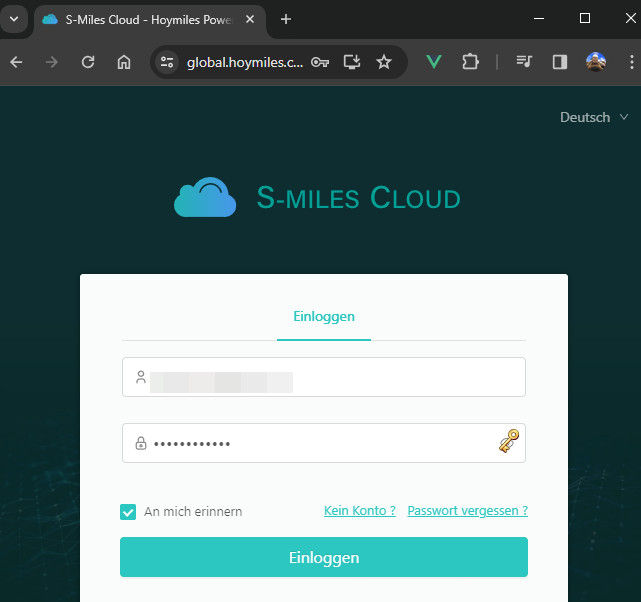Bookmark this page with the star icon
Screen dimensions: 641x602
(x=384, y=62)
